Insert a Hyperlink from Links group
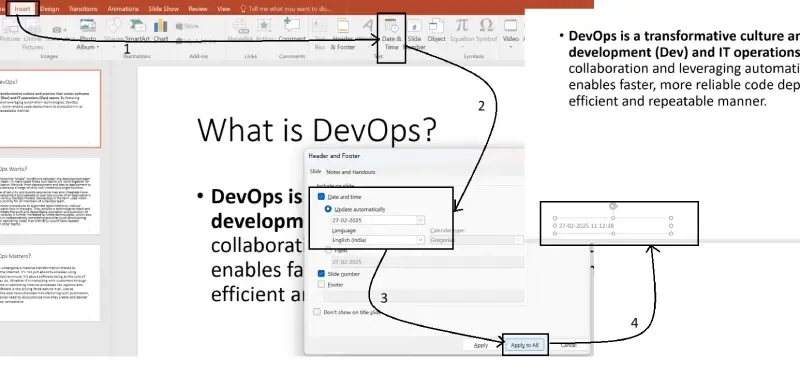 click(x=240, y=31)
